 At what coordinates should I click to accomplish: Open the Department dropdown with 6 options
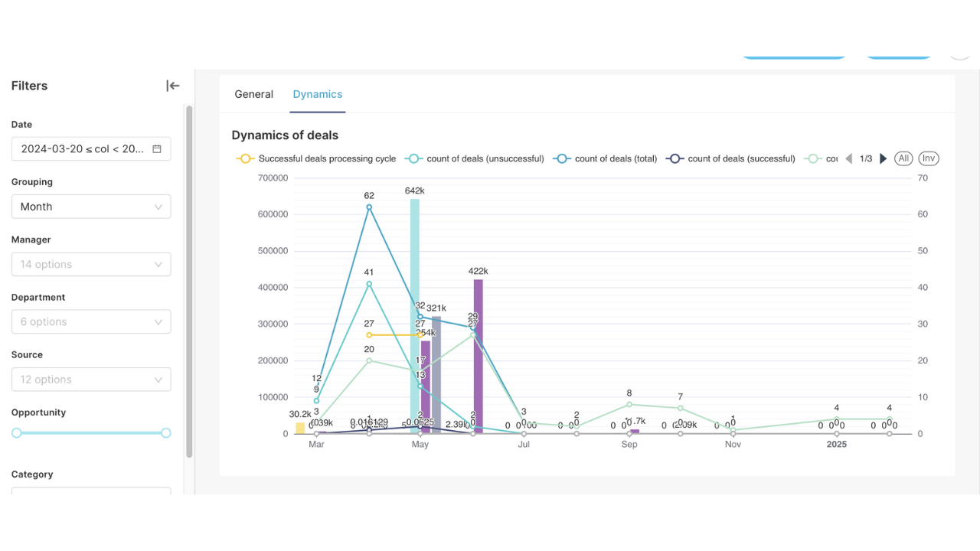click(91, 321)
